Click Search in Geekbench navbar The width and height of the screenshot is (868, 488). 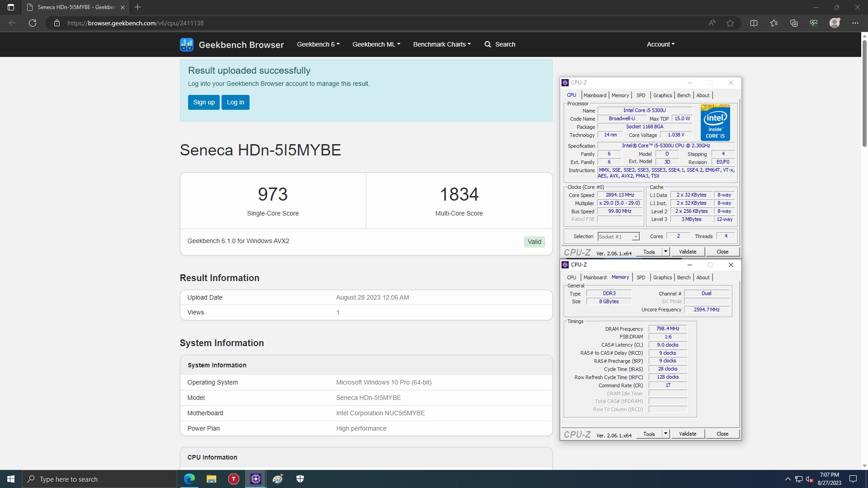pos(500,44)
